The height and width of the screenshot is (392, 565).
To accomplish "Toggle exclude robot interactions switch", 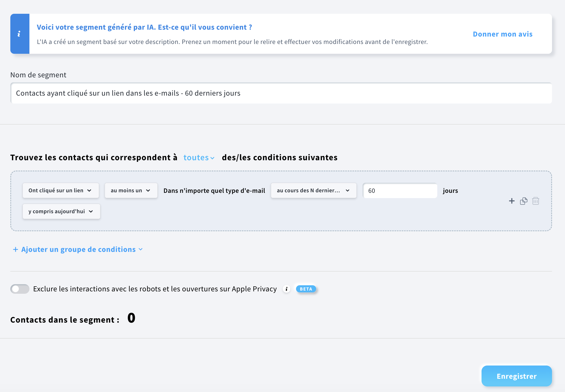I will pyautogui.click(x=20, y=289).
